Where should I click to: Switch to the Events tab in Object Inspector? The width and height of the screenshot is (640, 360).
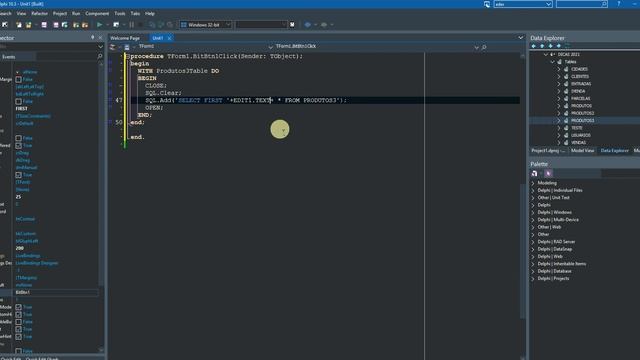point(9,57)
